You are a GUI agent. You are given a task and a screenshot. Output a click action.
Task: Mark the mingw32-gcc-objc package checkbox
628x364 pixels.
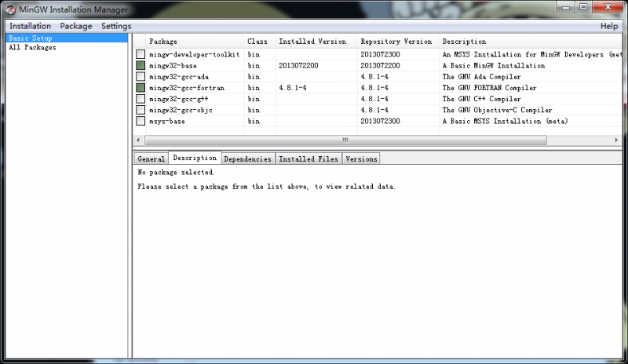click(141, 110)
